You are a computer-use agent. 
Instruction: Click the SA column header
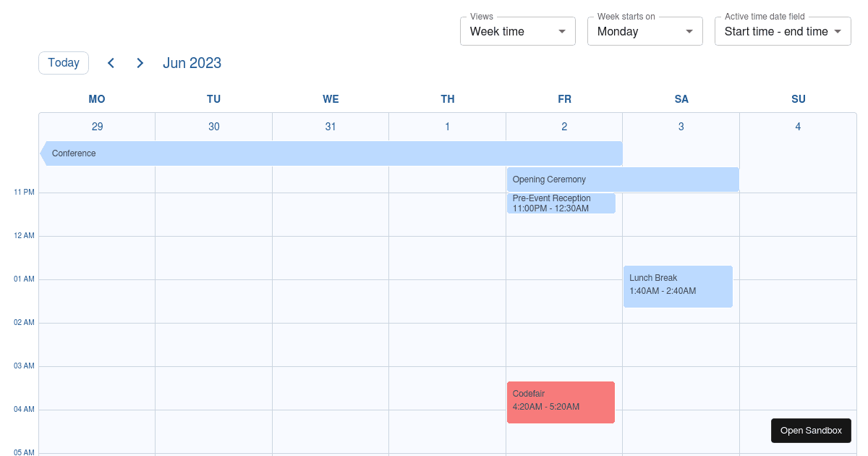[681, 99]
